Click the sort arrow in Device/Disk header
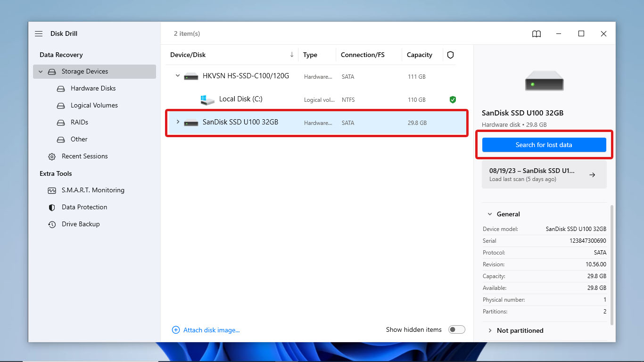This screenshot has height=362, width=644. pos(292,55)
